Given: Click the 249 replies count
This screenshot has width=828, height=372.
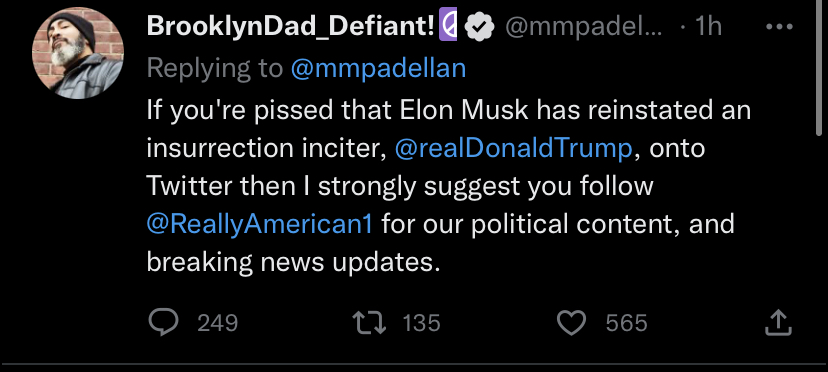Looking at the screenshot, I should tap(218, 323).
